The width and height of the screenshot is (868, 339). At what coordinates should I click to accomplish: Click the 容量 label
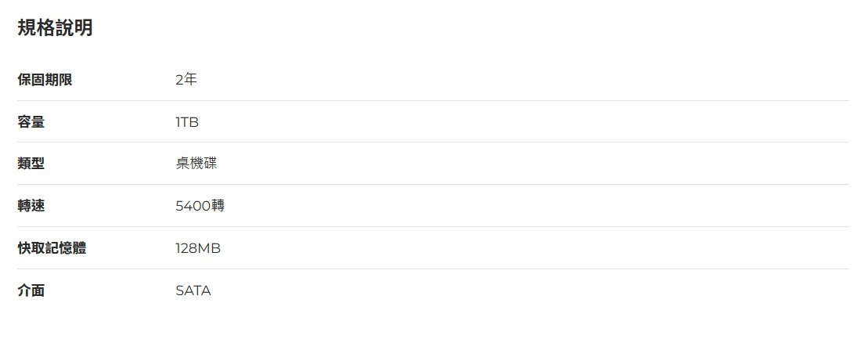coord(31,122)
